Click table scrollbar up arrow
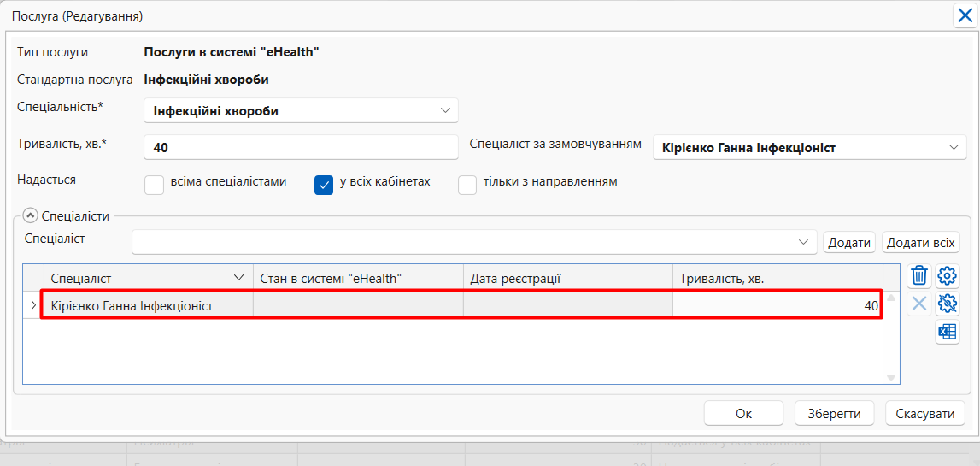 tap(891, 298)
